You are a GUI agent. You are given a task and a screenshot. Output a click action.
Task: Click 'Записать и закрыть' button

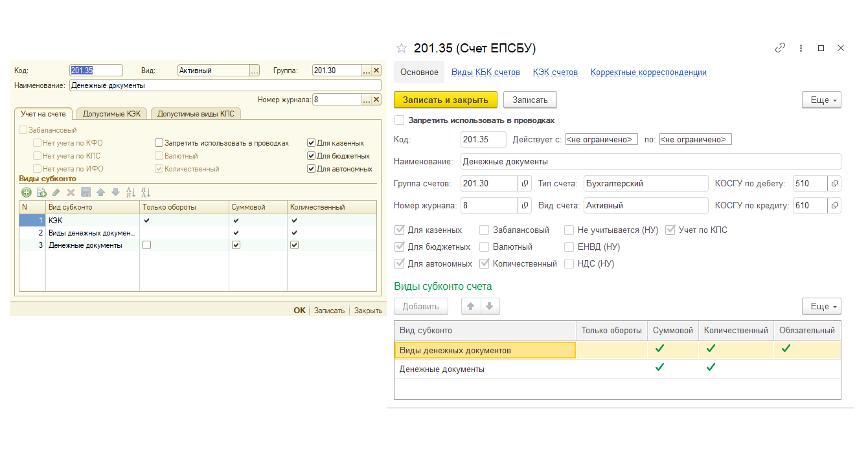click(445, 100)
